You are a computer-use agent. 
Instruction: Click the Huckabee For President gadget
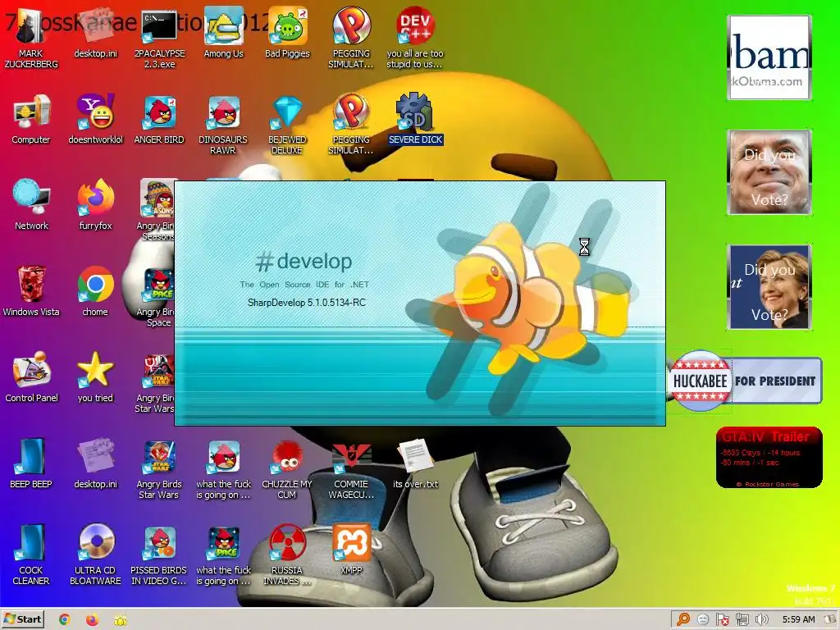(745, 381)
